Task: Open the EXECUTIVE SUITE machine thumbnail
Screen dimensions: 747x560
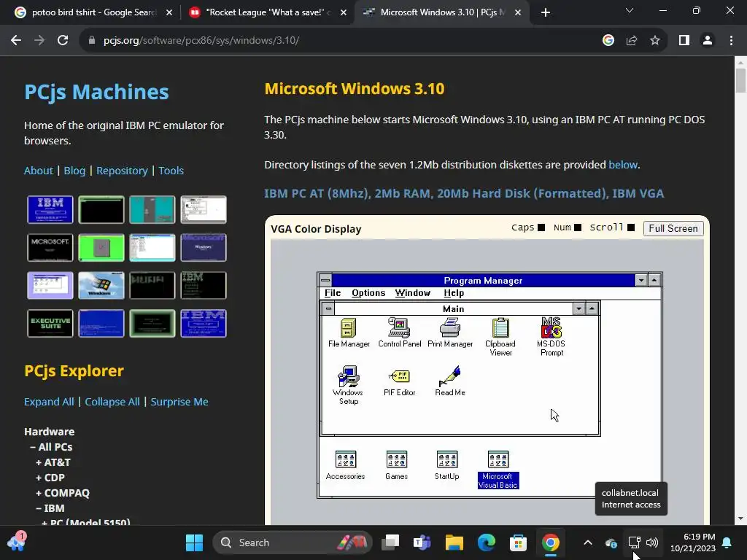Action: point(50,323)
